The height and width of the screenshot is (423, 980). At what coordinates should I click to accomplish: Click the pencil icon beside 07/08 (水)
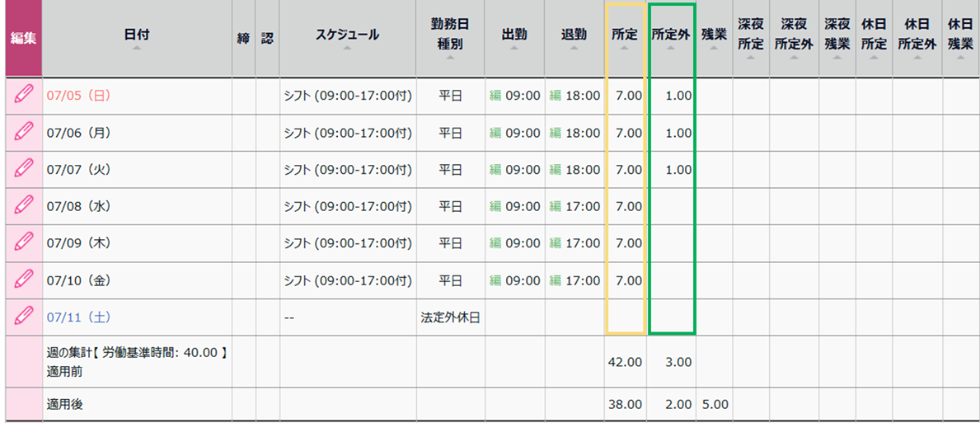(x=23, y=206)
